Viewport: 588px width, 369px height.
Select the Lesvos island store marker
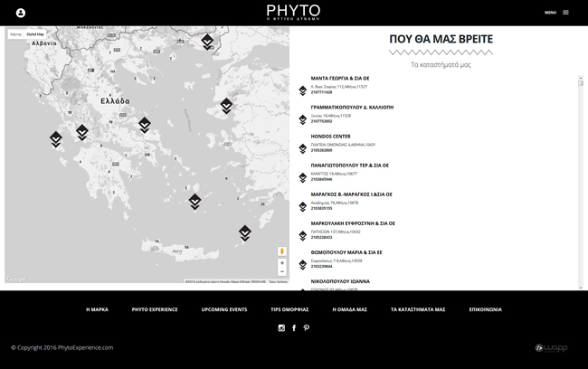click(226, 106)
